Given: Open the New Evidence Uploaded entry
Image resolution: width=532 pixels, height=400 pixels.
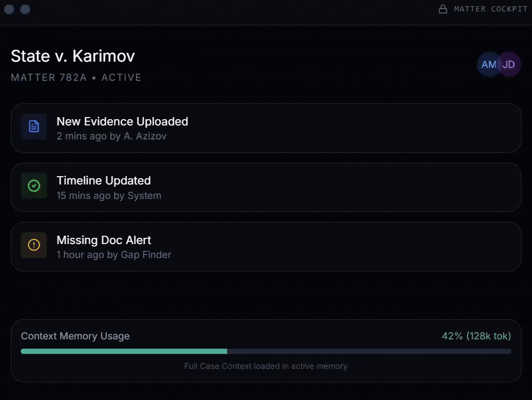Looking at the screenshot, I should 122,121.
